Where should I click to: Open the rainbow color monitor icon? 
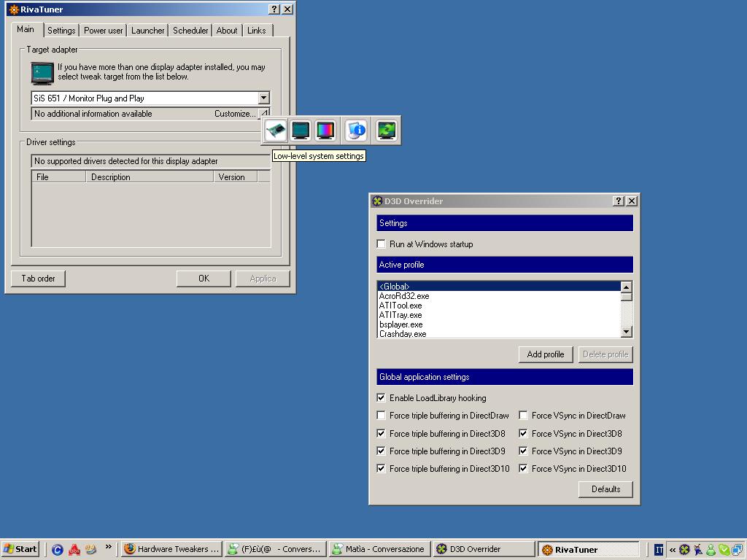tap(326, 130)
